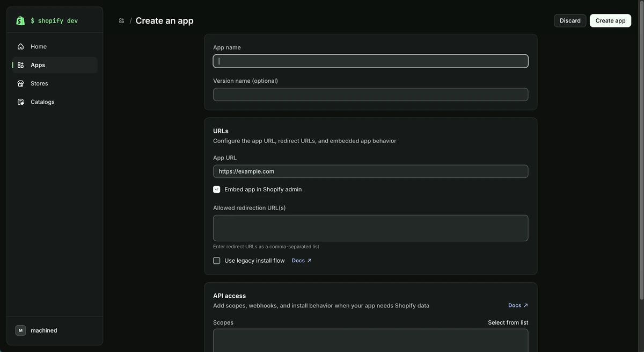This screenshot has width=644, height=352.
Task: Click the Catalogs icon in sidebar
Action: click(x=20, y=102)
